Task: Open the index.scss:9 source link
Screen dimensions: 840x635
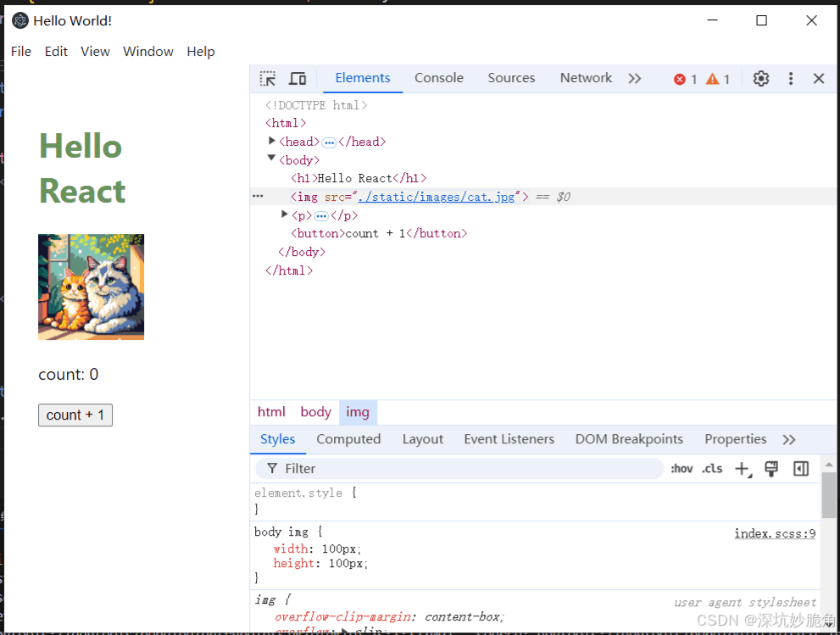Action: tap(775, 533)
